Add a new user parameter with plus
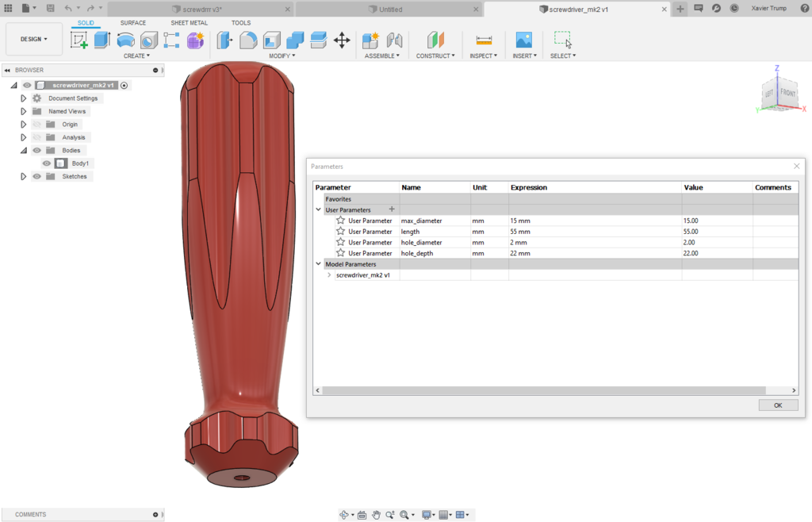The height and width of the screenshot is (522, 812). (x=392, y=209)
